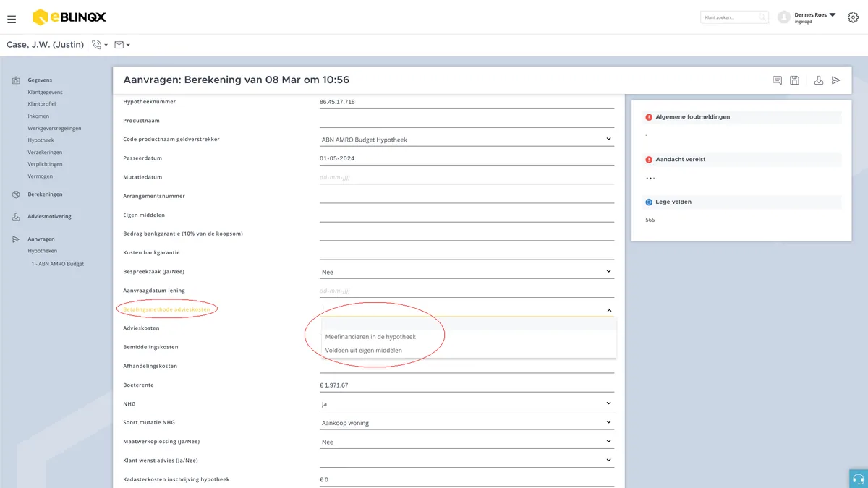Open the email envelope options icon

point(119,45)
